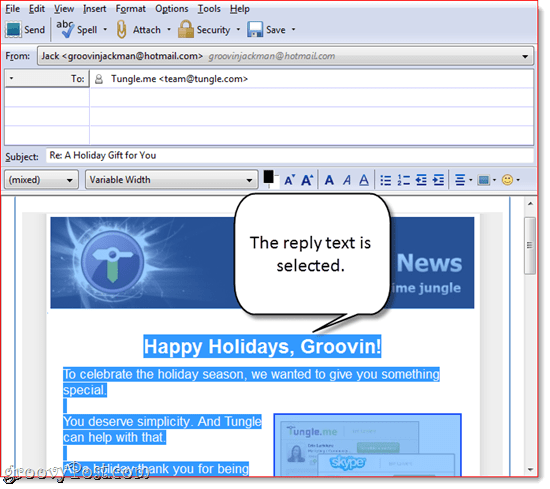Click the scrollbar up arrow
Screen dimensions: 550x489
click(530, 204)
